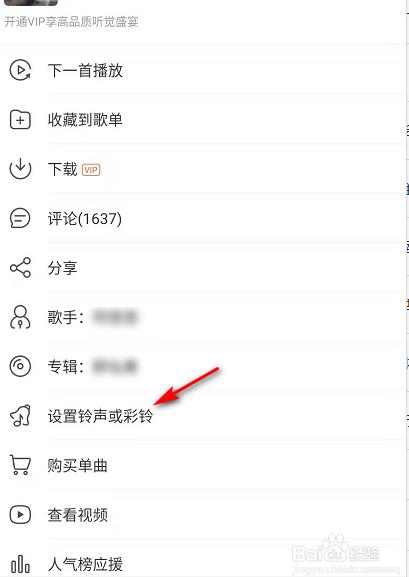Tap the share nodes icon

(x=20, y=268)
